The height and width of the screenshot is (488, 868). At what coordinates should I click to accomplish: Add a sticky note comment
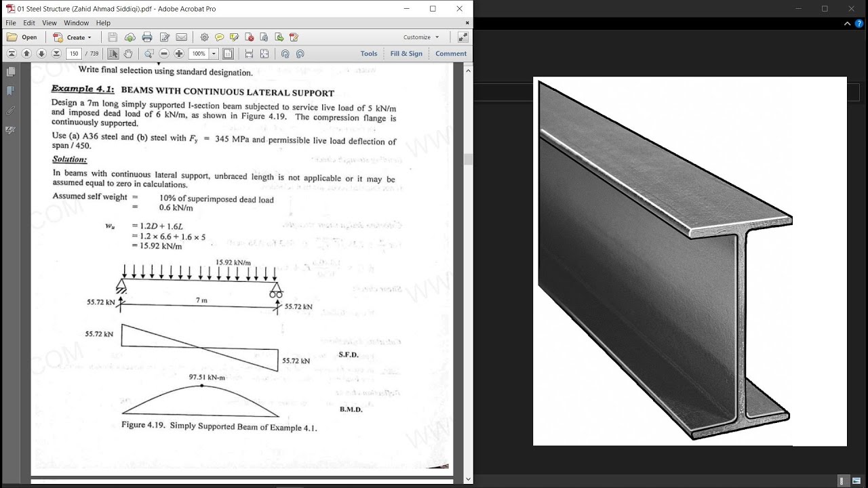(219, 37)
